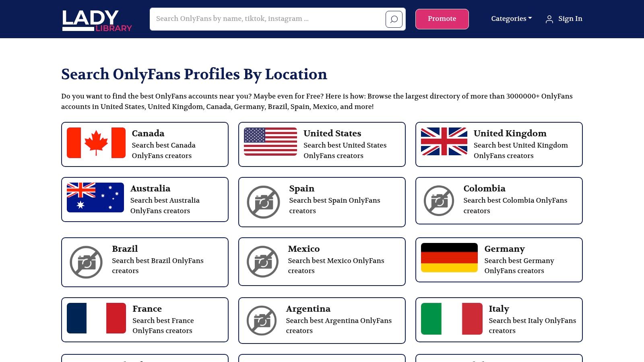Screen dimensions: 644x362
Task: Select the Mexico card
Action: pos(322,261)
